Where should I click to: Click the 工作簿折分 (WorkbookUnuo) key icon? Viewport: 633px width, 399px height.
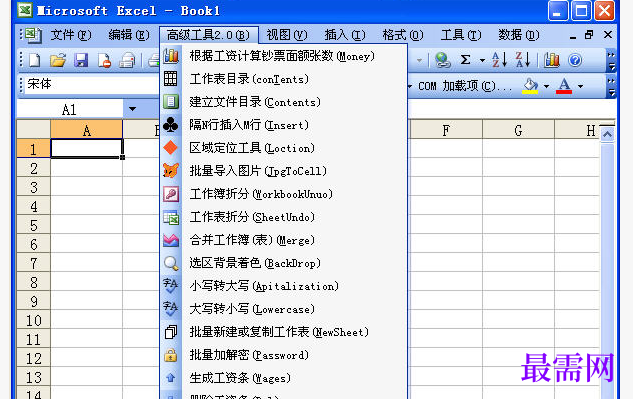171,194
